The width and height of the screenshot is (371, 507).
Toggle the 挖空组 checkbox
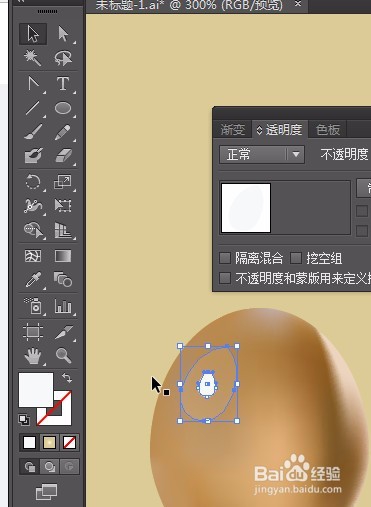tap(296, 258)
